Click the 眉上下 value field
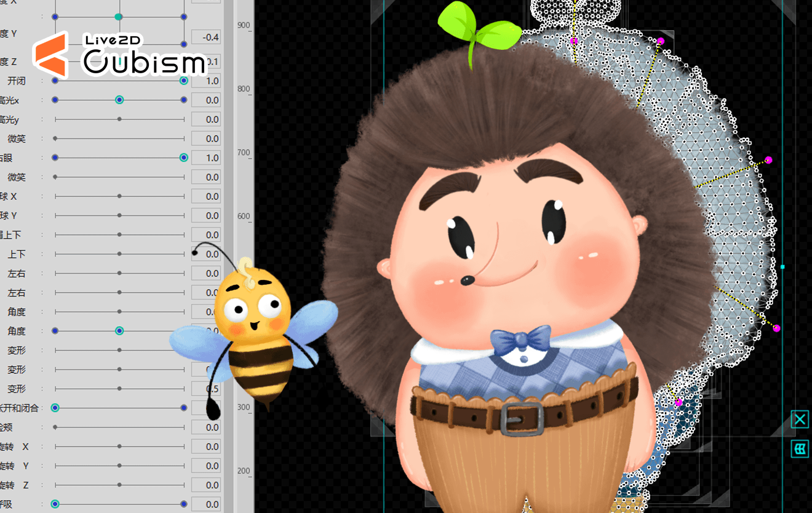Viewport: 812px width, 513px height. click(x=205, y=235)
